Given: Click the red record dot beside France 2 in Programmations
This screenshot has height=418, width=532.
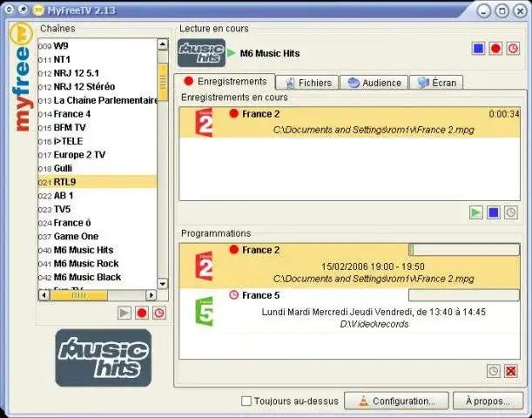Looking at the screenshot, I should (233, 250).
